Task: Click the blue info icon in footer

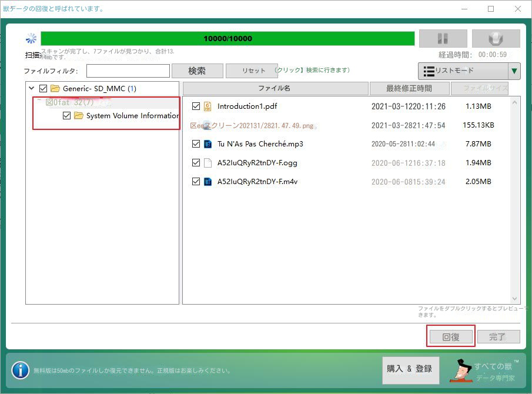Action: (x=21, y=370)
